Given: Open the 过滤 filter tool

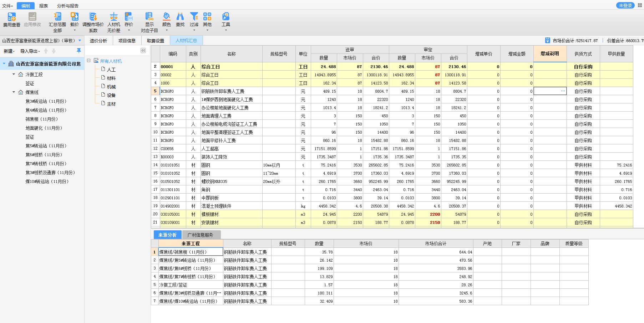Looking at the screenshot, I should tap(194, 20).
